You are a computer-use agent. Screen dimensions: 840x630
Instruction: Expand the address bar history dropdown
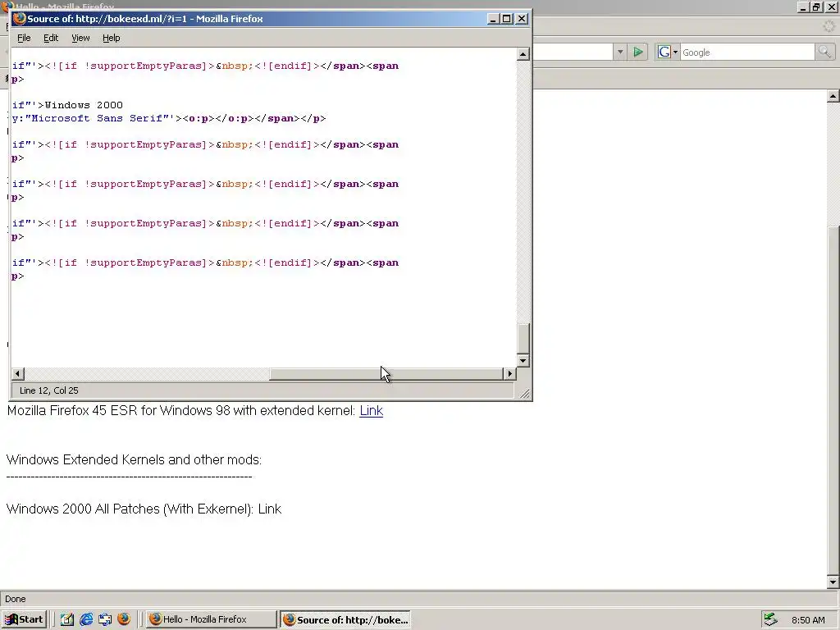620,52
